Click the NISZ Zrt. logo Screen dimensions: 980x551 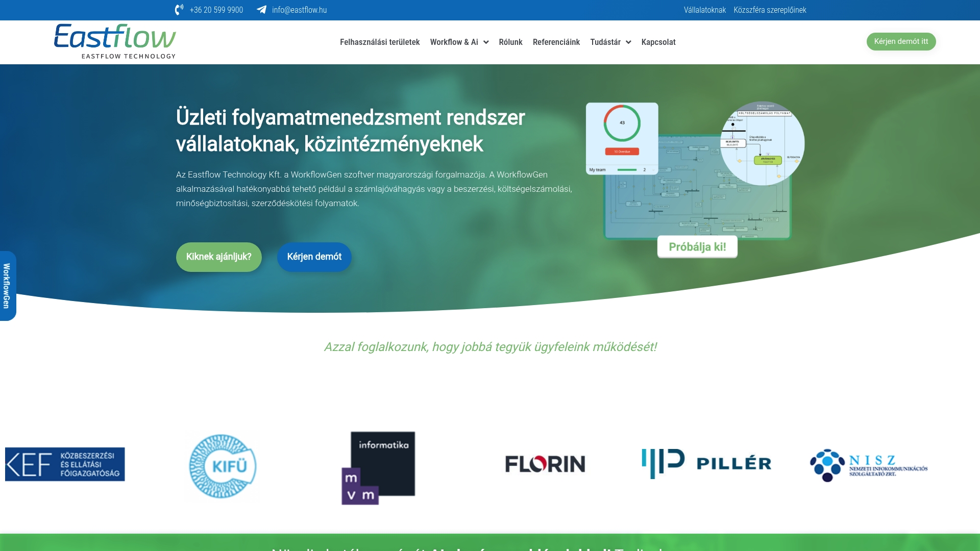pyautogui.click(x=868, y=464)
